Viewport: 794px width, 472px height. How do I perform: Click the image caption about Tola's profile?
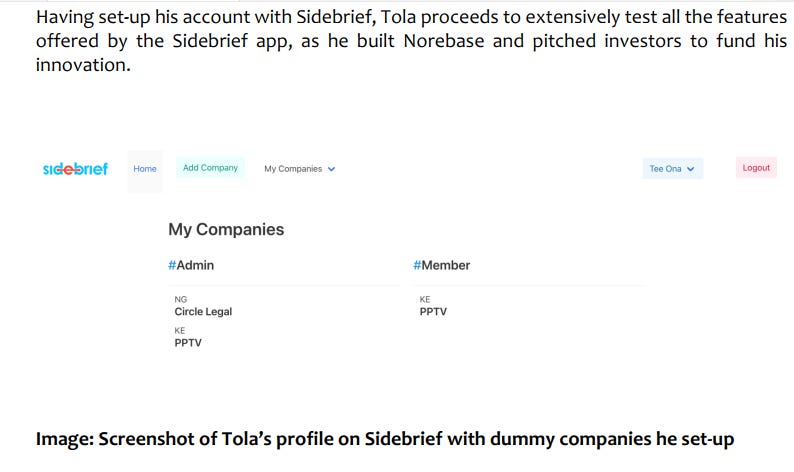[x=385, y=439]
